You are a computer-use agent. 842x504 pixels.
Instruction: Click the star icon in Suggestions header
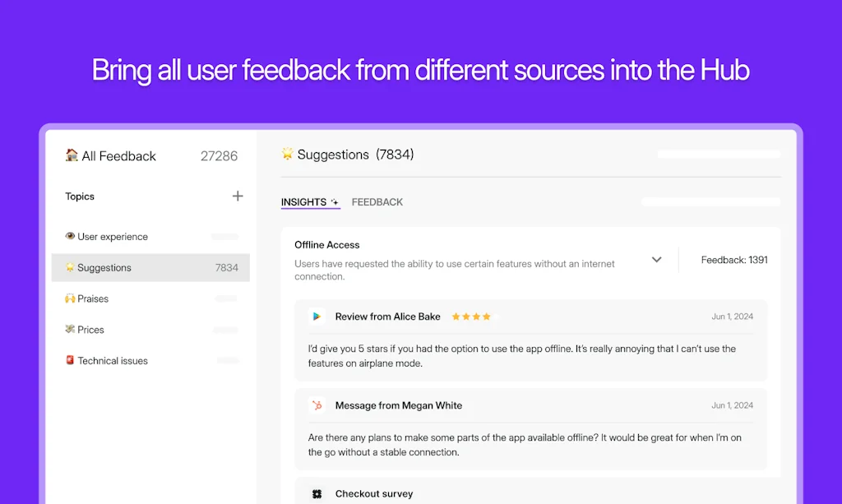pyautogui.click(x=287, y=154)
